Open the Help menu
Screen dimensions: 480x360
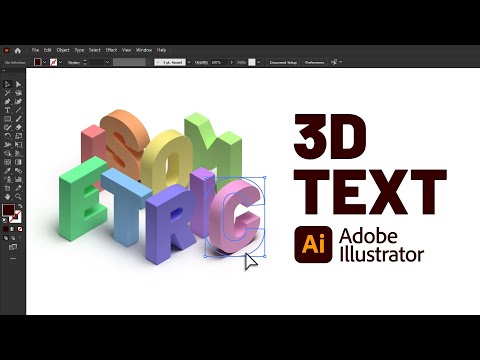(161, 50)
